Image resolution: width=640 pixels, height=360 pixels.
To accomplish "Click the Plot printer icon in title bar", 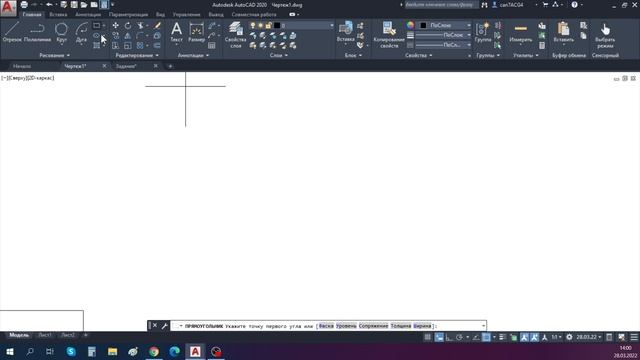I will (24, 5).
